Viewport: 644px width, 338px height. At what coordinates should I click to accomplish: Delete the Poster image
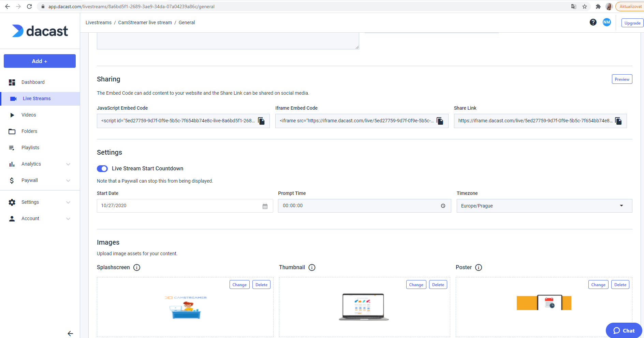coord(620,285)
